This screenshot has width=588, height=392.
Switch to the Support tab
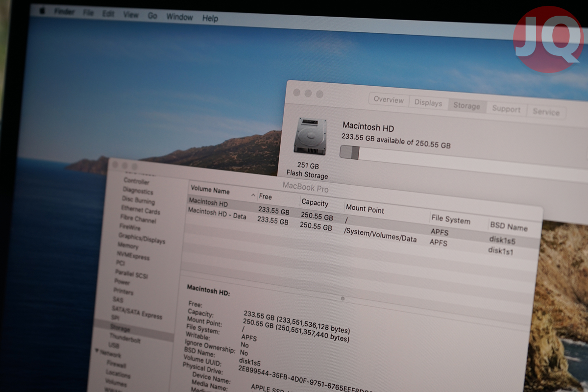tap(506, 109)
